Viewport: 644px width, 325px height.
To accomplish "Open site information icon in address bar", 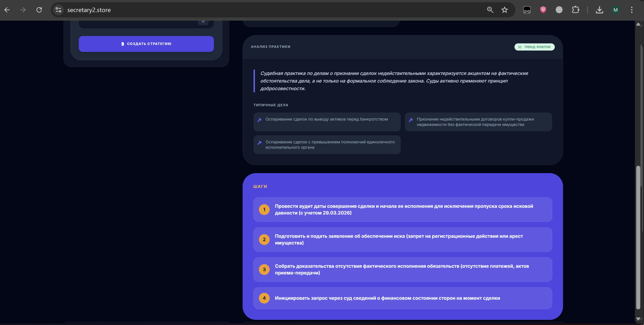I will coord(58,10).
